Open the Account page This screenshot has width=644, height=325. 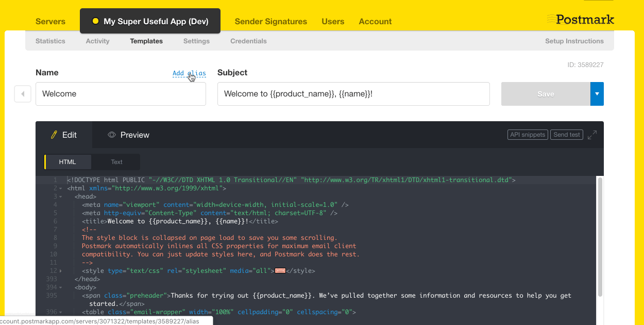tap(375, 21)
